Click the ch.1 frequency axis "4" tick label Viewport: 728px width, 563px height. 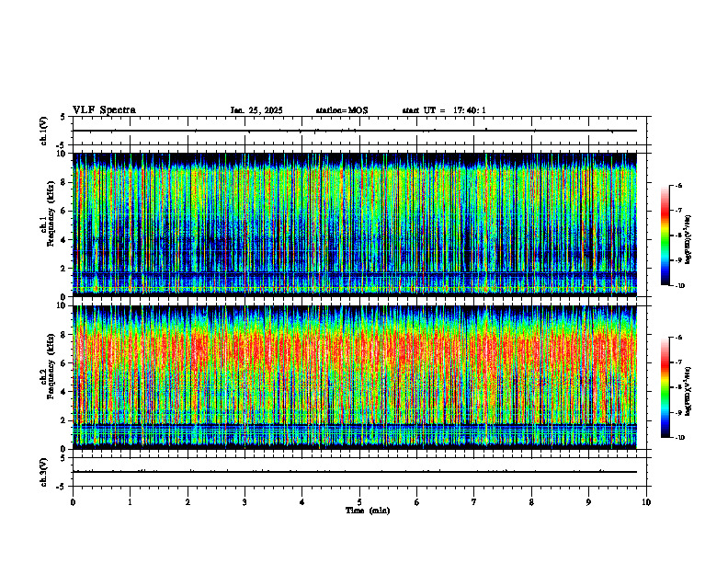(63, 240)
